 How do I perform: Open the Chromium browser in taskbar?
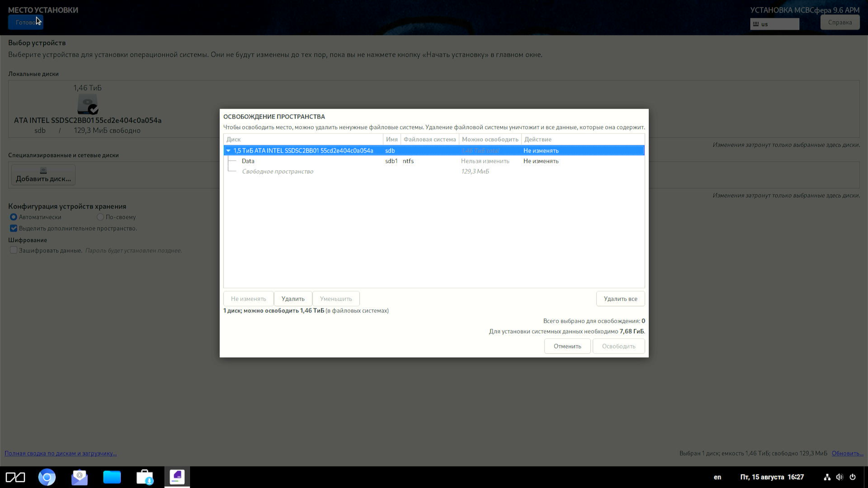(47, 477)
